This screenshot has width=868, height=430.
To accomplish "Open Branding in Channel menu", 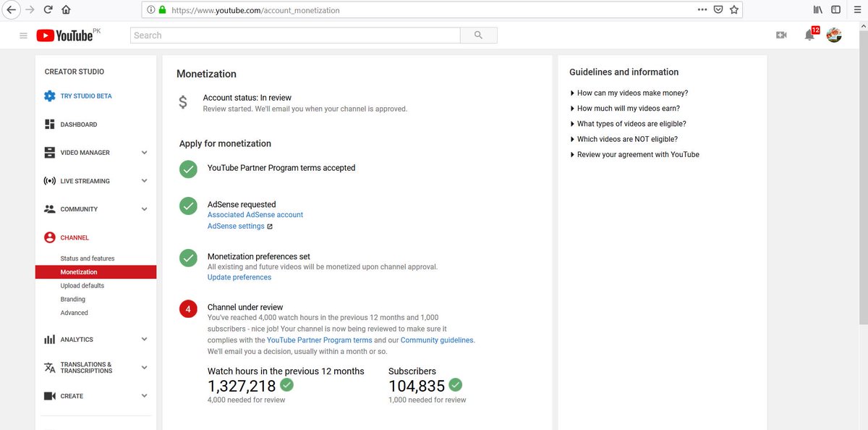I will (x=72, y=300).
